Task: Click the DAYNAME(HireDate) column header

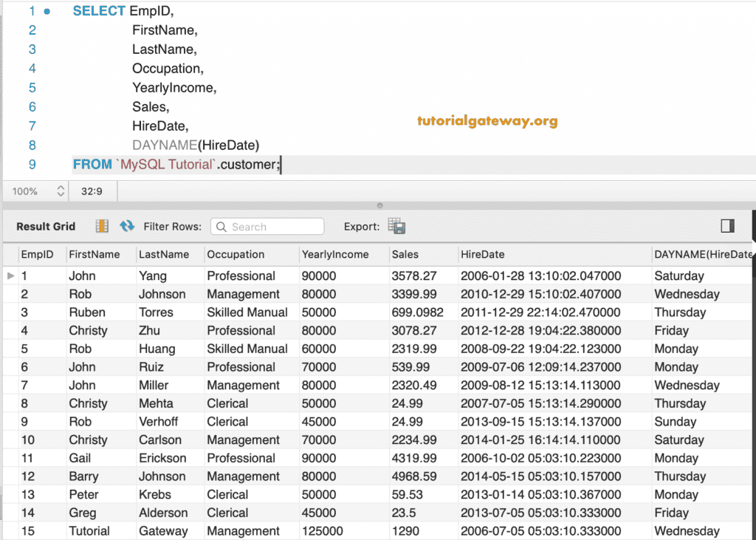Action: (704, 254)
